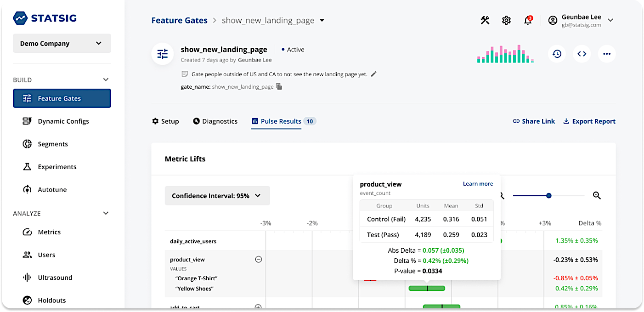644x312 pixels.
Task: Click the -0.85% ± 0.05% delta value
Action: click(576, 278)
